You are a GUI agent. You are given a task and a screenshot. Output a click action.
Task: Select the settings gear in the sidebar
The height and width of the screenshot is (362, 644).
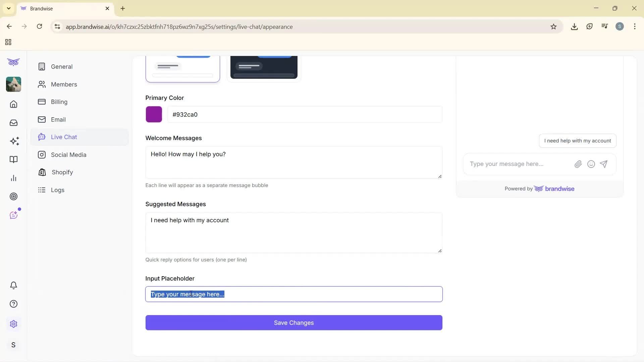coord(13,324)
